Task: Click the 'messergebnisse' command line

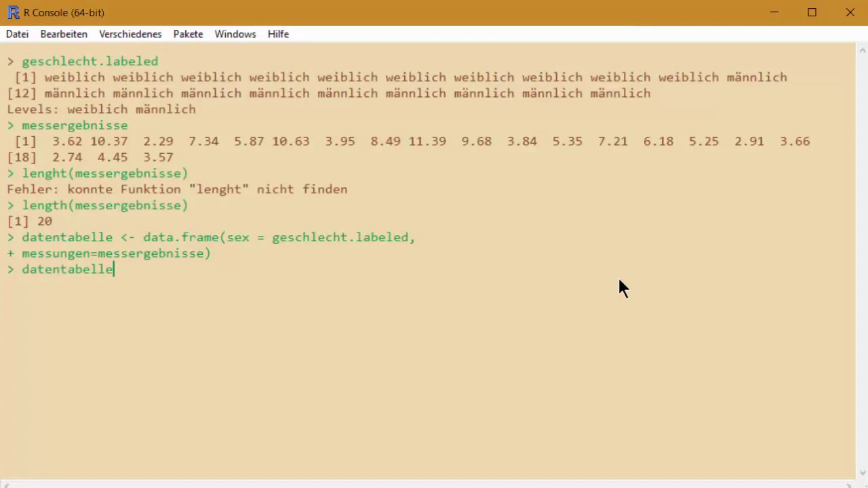Action: coord(67,125)
